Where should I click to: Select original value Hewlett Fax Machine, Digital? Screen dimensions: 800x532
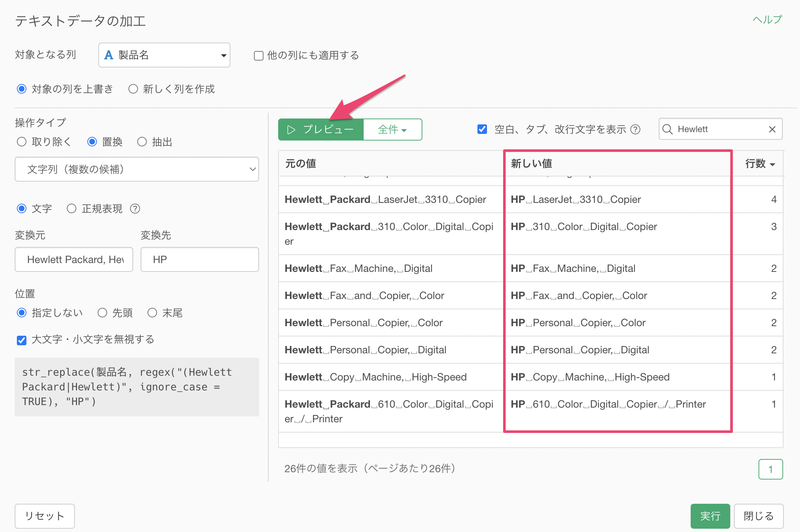(x=359, y=269)
